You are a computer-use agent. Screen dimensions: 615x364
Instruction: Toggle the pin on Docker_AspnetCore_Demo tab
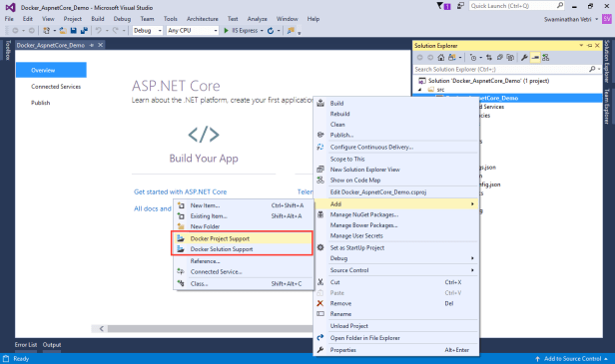click(92, 45)
